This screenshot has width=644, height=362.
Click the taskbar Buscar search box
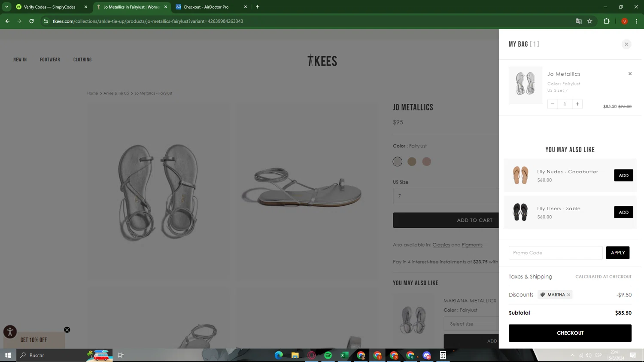coord(64,355)
